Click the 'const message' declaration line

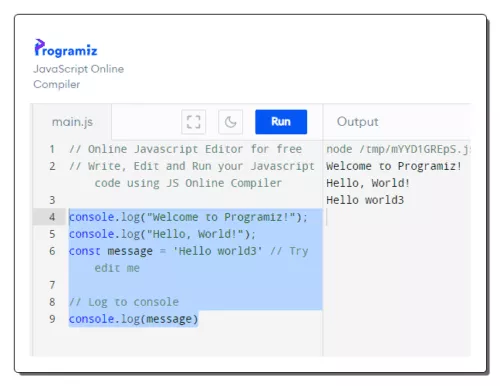(188, 251)
